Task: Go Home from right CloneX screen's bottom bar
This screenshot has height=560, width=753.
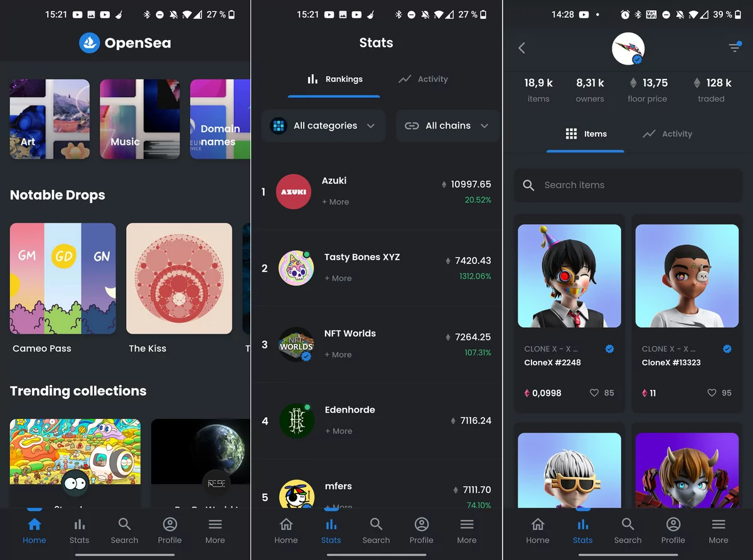Action: tap(538, 531)
